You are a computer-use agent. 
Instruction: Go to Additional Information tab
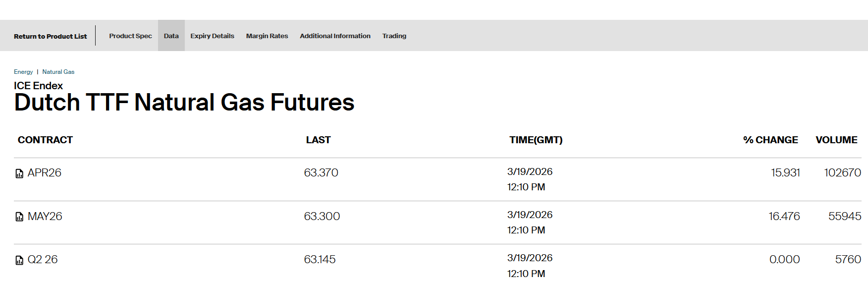[x=335, y=36]
